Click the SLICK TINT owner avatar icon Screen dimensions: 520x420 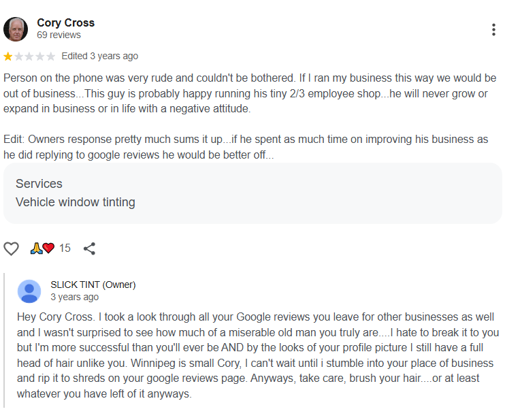pos(29,291)
